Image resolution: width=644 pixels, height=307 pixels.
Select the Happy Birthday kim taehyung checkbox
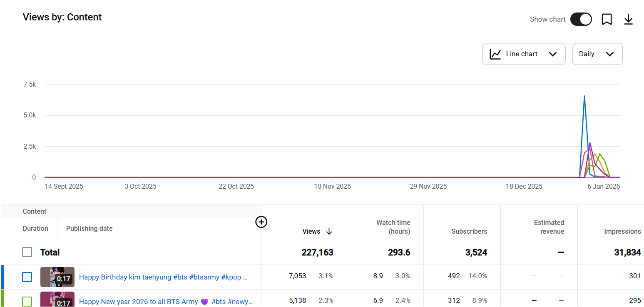(x=27, y=277)
